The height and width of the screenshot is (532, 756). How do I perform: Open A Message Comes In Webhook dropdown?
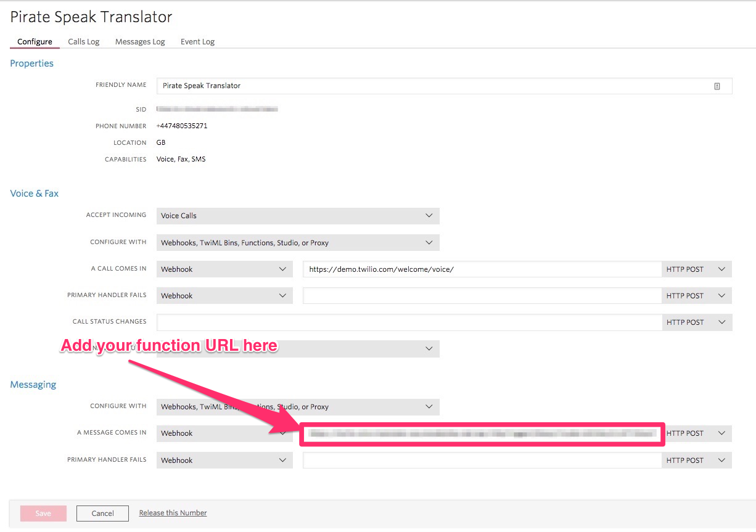(224, 433)
